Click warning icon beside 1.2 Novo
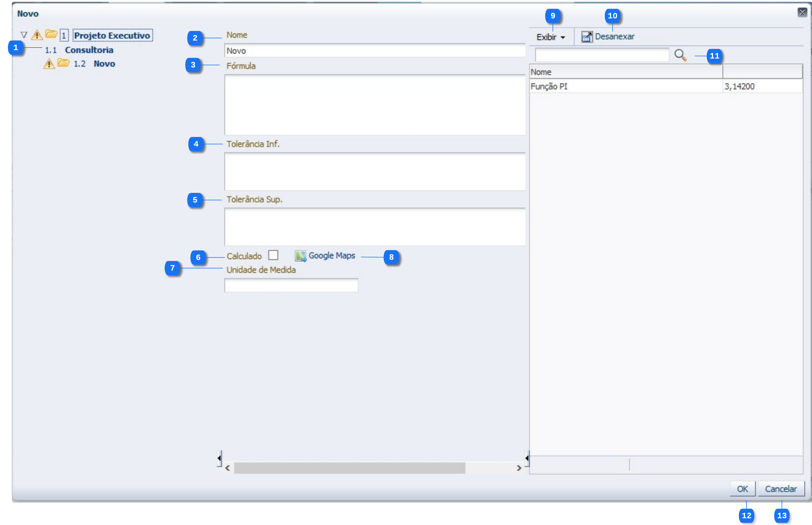The image size is (812, 525). click(x=49, y=64)
